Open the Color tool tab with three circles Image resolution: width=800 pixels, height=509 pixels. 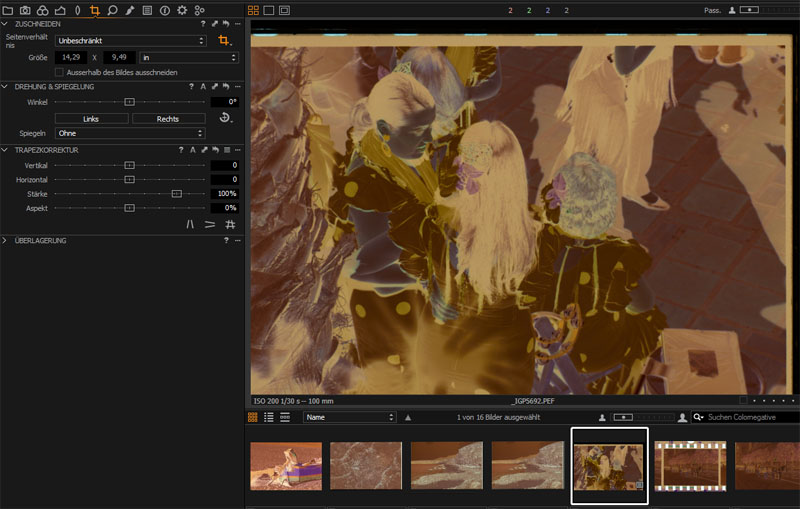point(42,10)
